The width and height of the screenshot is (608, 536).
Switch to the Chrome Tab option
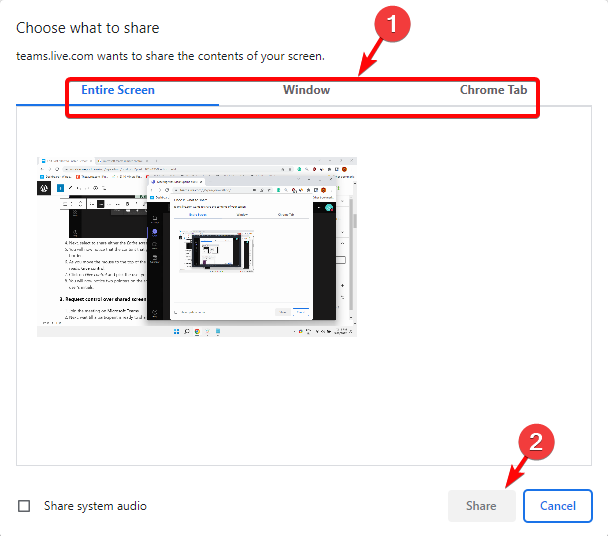point(493,90)
